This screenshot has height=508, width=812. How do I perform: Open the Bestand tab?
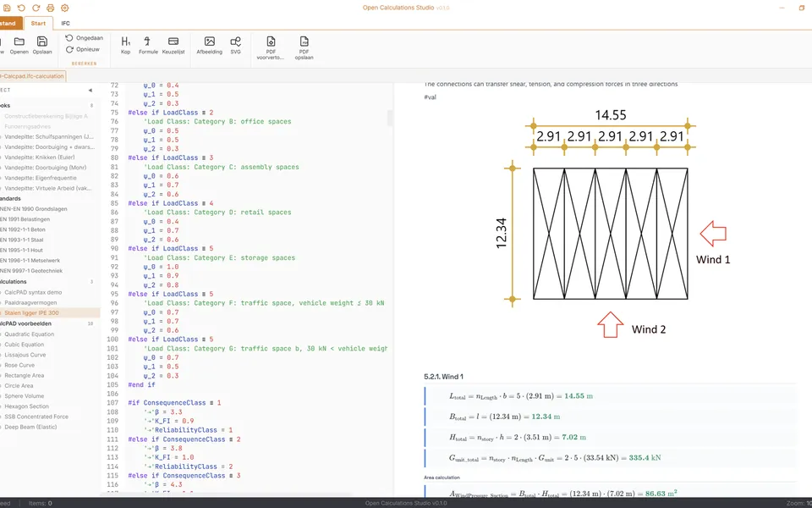[10, 24]
